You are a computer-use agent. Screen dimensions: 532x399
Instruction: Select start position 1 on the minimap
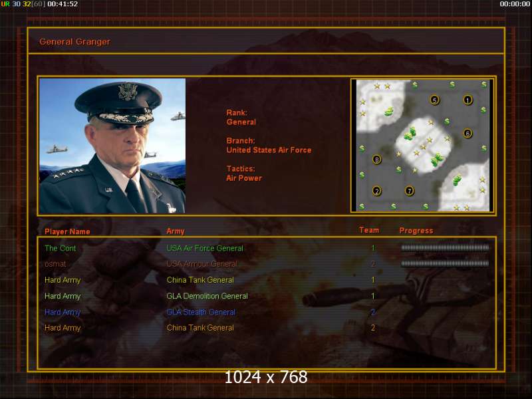[x=467, y=100]
